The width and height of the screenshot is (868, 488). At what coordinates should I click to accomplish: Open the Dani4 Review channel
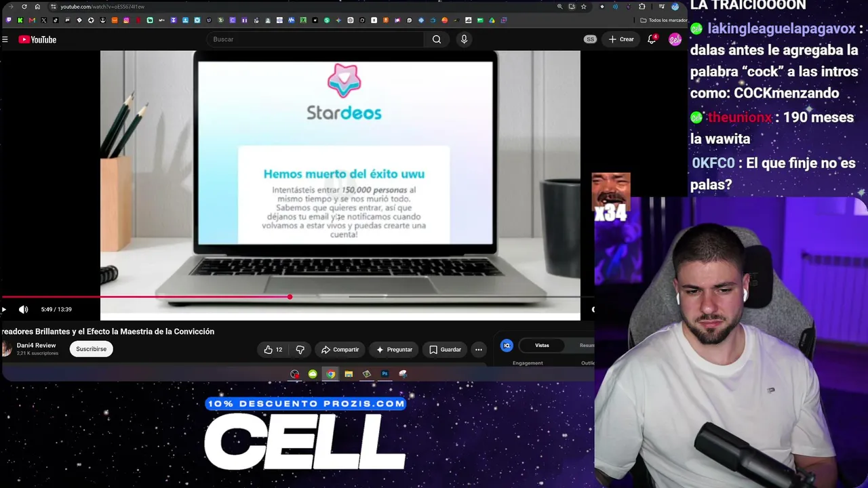tap(36, 346)
